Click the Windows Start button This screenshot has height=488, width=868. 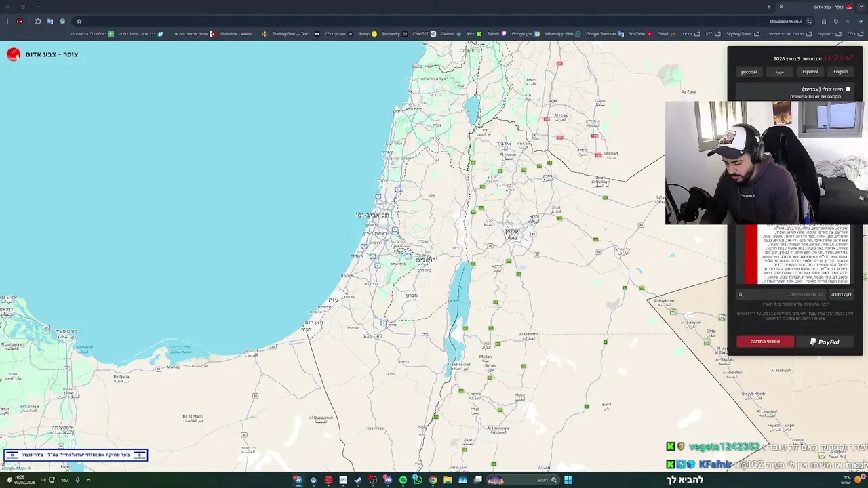(x=568, y=480)
